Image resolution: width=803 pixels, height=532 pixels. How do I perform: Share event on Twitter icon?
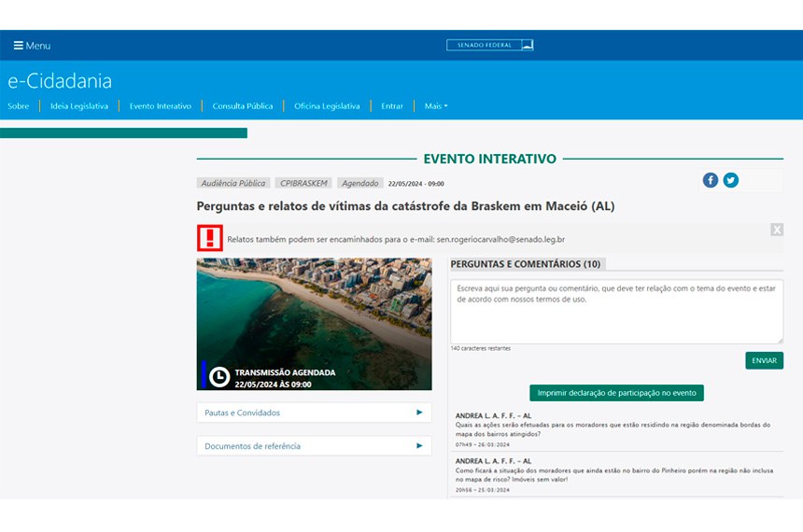(731, 180)
